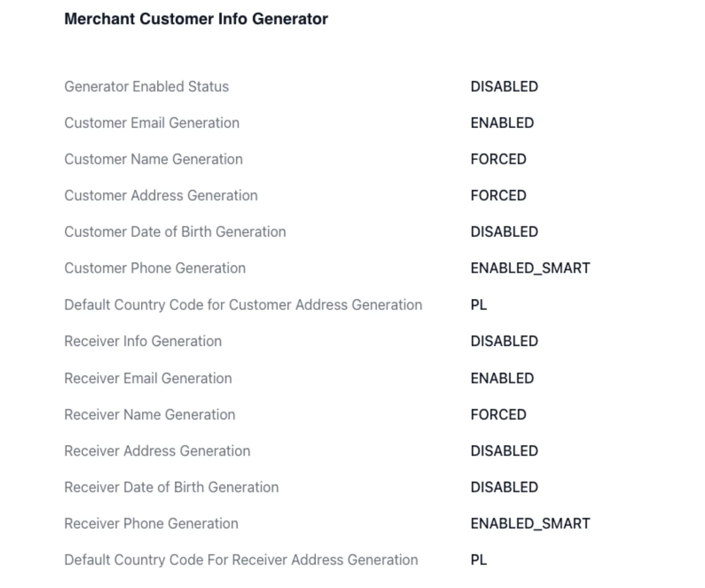Select the DISABLED value for Receiver Address Generation
Viewport: 705px width, 588px height.
tap(504, 451)
